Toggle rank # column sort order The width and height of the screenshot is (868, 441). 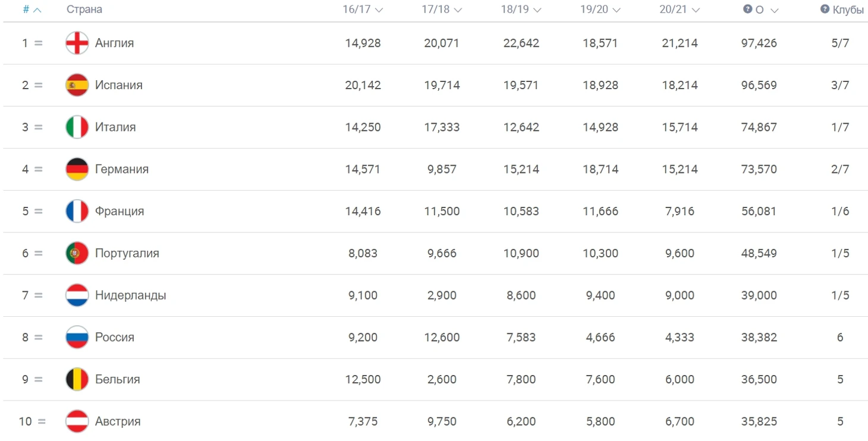coord(32,10)
